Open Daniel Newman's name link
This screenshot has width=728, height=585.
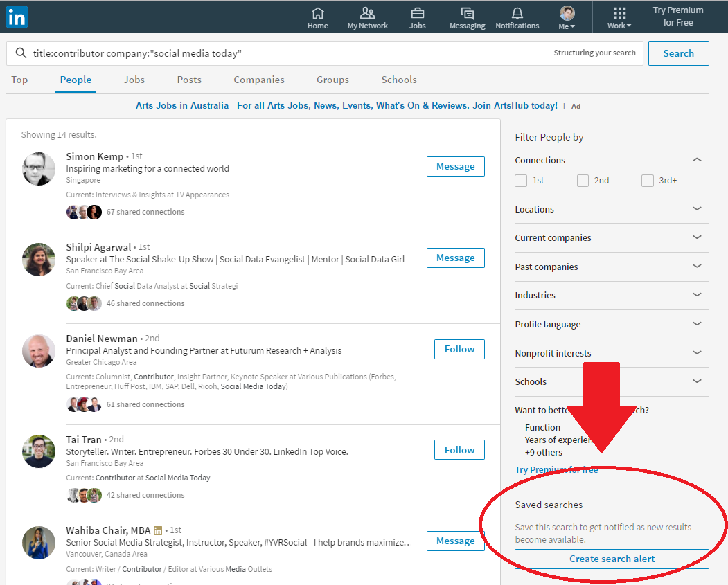[102, 339]
